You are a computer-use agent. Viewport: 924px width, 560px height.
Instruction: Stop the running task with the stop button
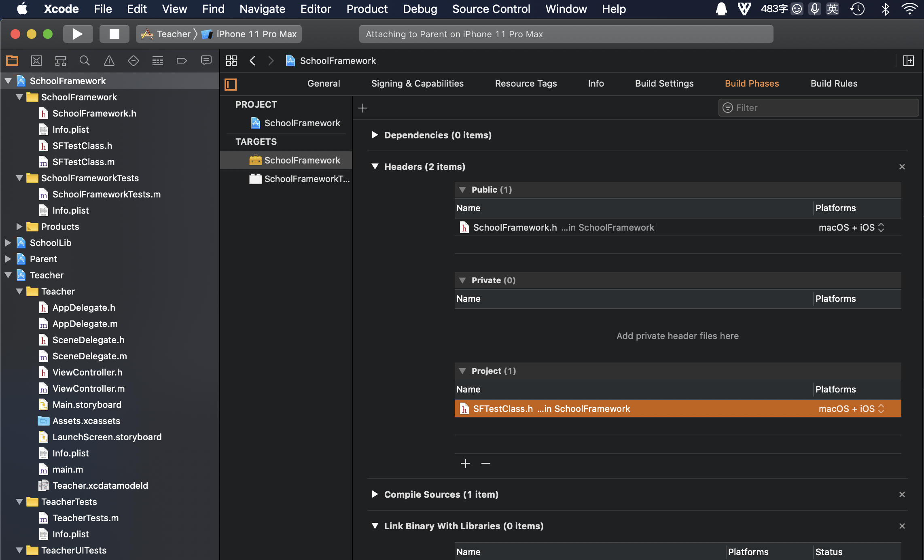point(114,34)
